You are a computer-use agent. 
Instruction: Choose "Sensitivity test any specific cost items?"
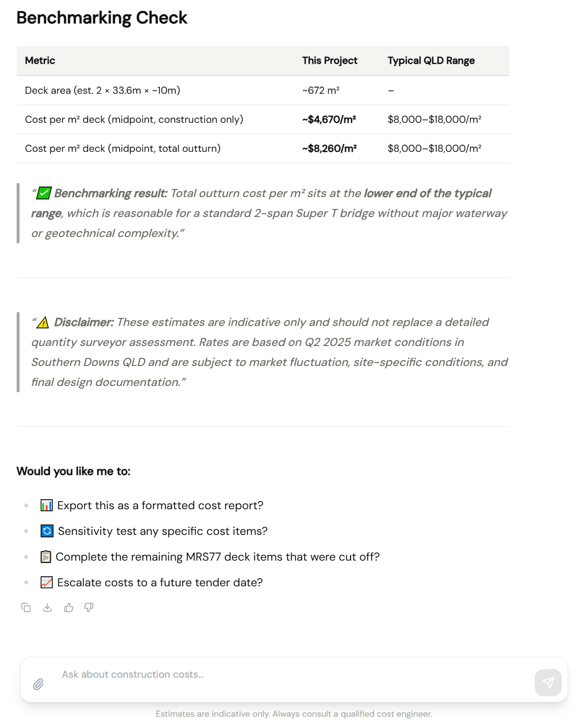click(163, 531)
